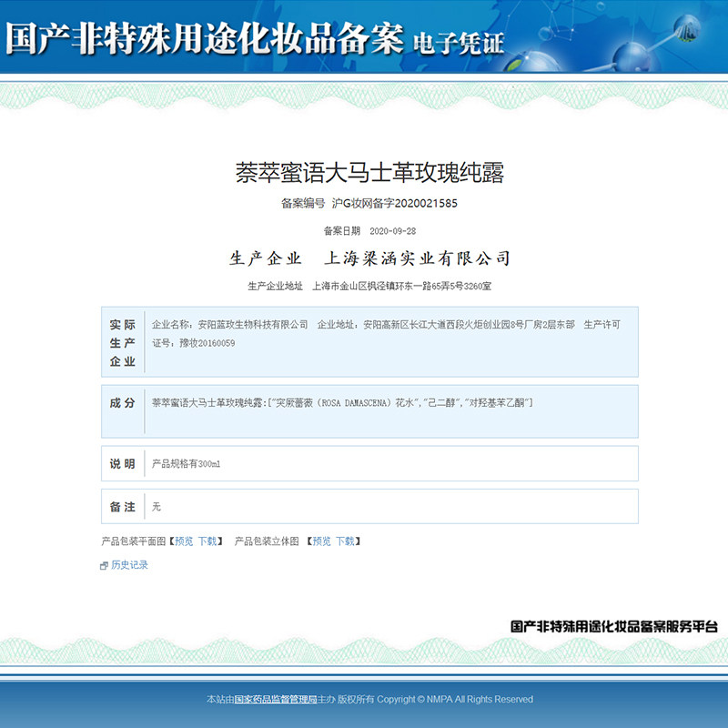
Task: Open the 国家药品监督管理局 footer link
Action: click(x=276, y=699)
